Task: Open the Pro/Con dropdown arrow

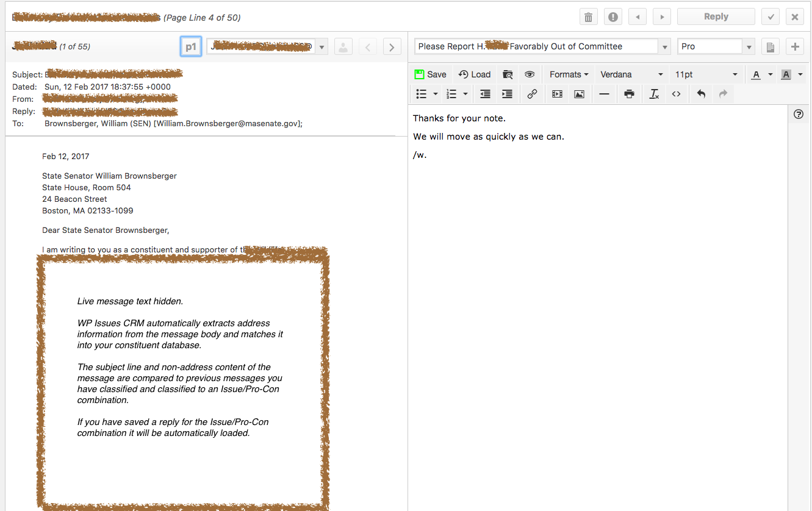Action: click(x=749, y=47)
